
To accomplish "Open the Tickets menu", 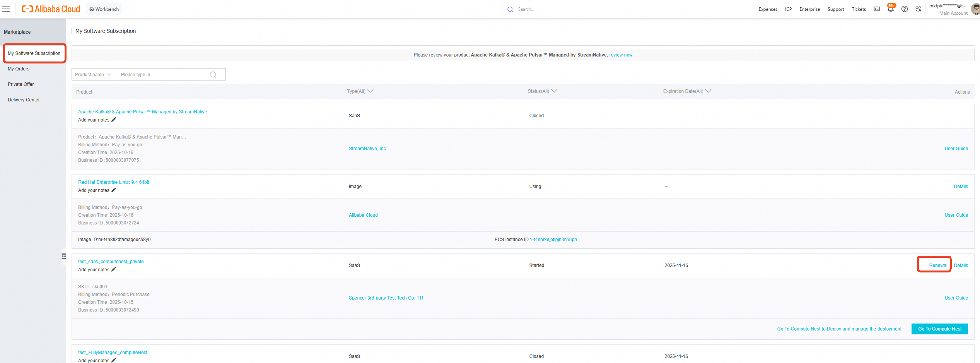I will click(859, 9).
